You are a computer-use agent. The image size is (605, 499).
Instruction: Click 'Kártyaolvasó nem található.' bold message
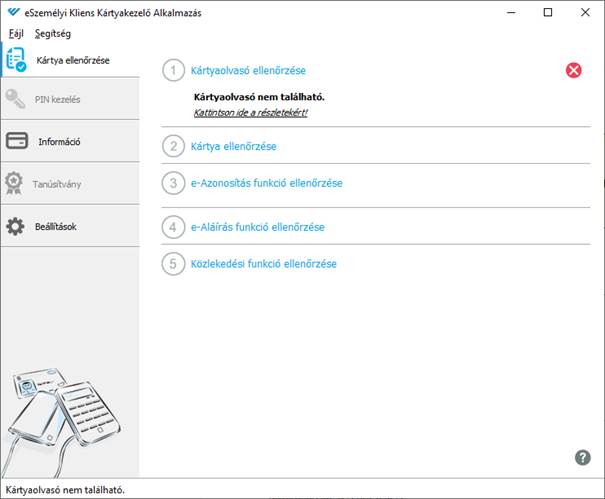pos(259,97)
